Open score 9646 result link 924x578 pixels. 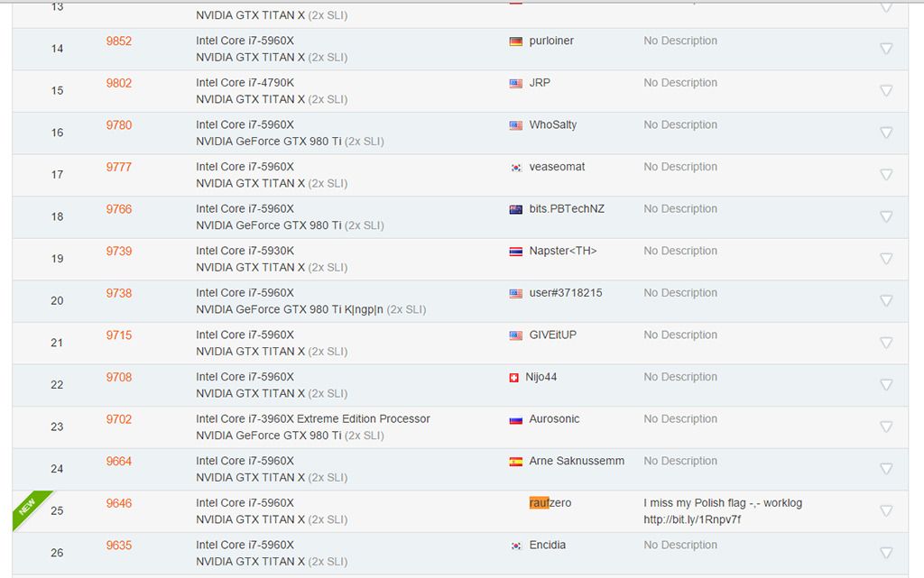[x=119, y=503]
